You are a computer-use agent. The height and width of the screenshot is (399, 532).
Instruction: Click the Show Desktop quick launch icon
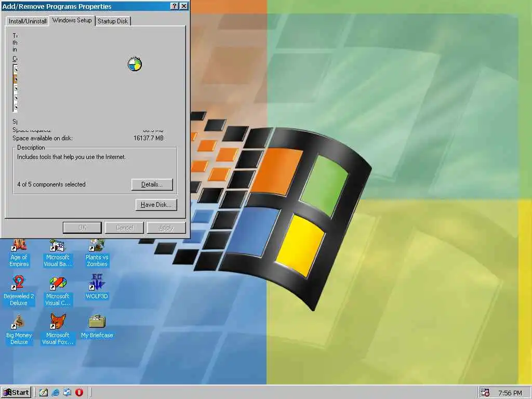pos(44,393)
